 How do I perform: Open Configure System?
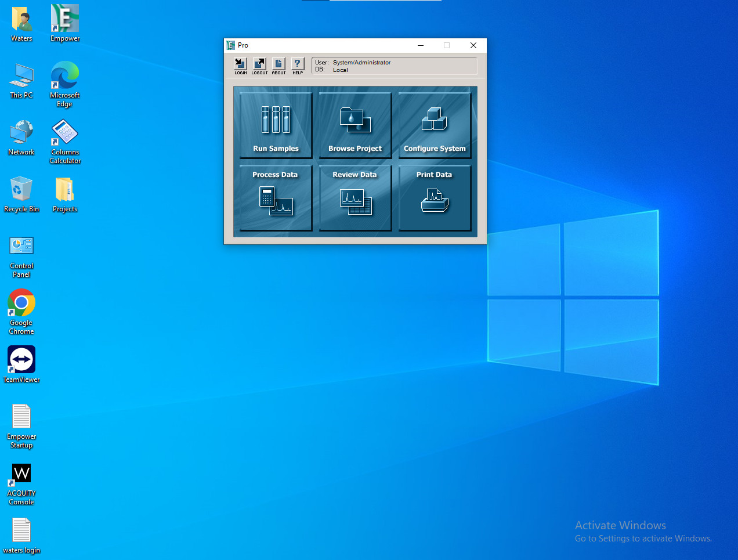click(x=435, y=125)
